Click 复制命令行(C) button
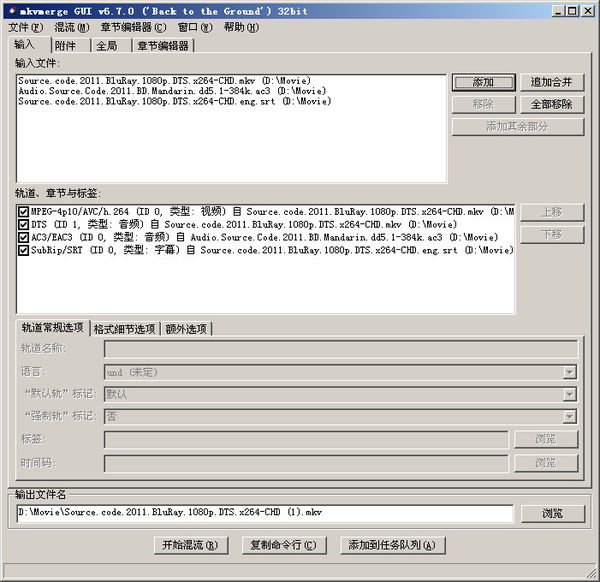Image resolution: width=600 pixels, height=582 pixels. point(284,545)
